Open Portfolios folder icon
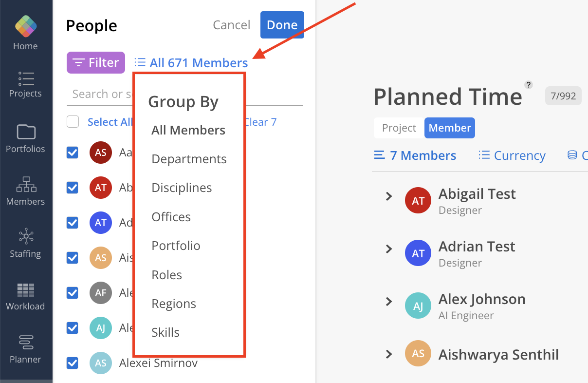The height and width of the screenshot is (383, 588). point(25,132)
